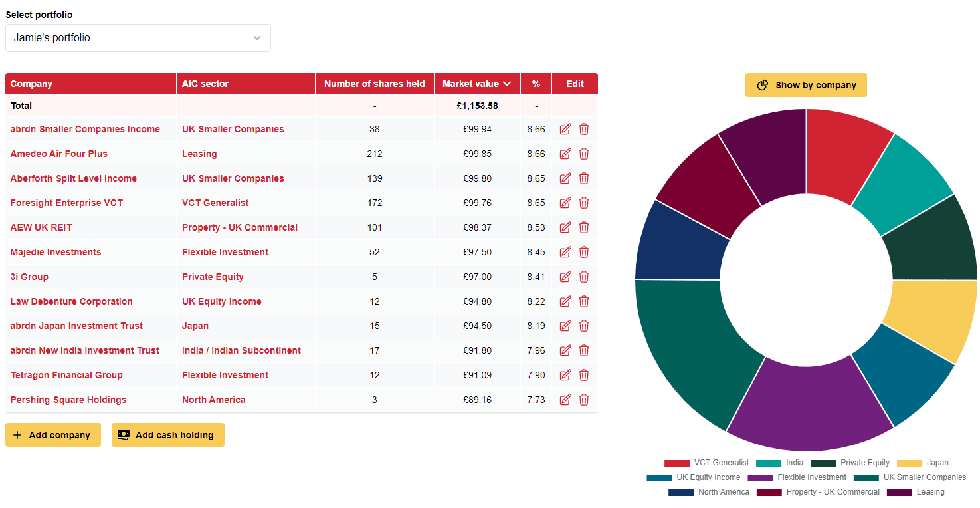The height and width of the screenshot is (508, 980).
Task: Delete the Tetragon Financial Group holding
Action: coord(584,375)
